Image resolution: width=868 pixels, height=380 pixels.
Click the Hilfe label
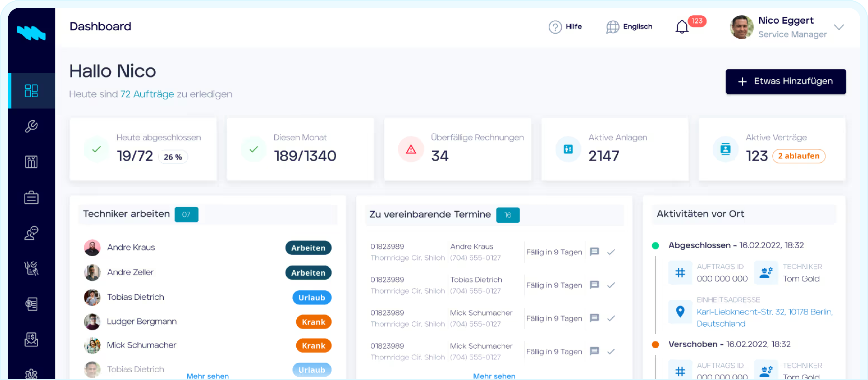point(574,27)
